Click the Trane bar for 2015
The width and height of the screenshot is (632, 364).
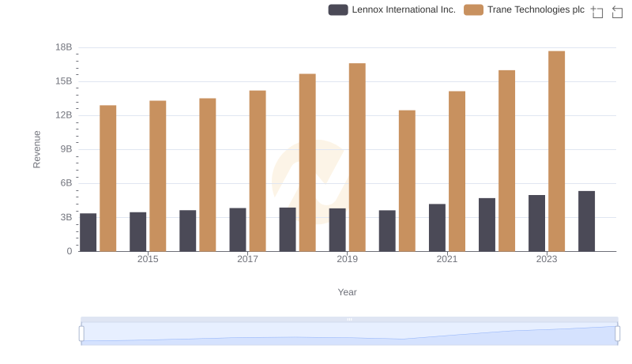pos(158,176)
